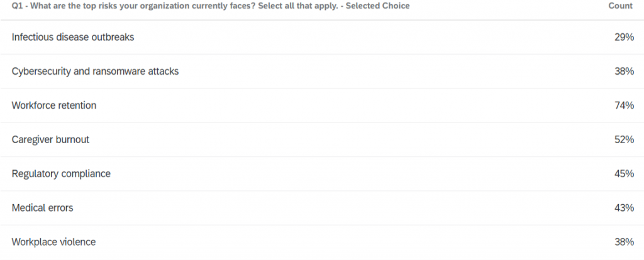
Task: Click the 43% count value
Action: click(x=624, y=208)
